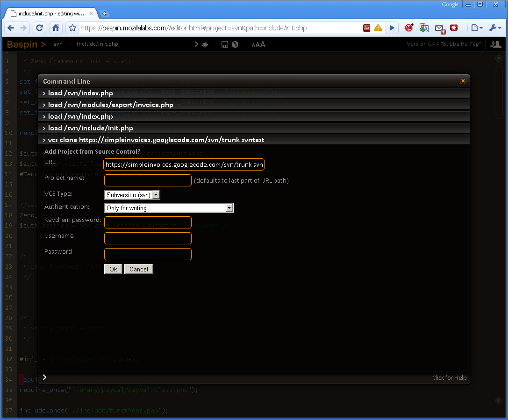Open the Authentication dropdown
Image resolution: width=508 pixels, height=420 pixels.
pos(169,208)
